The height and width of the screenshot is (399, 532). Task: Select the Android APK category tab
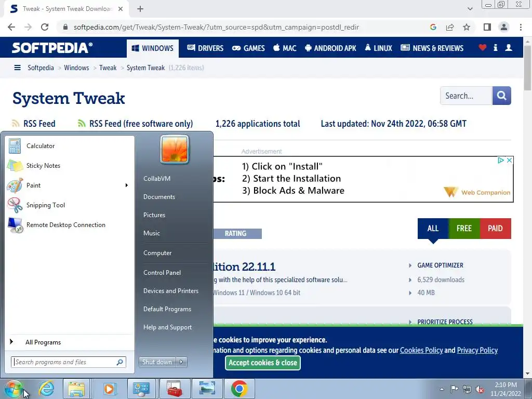[x=330, y=48]
